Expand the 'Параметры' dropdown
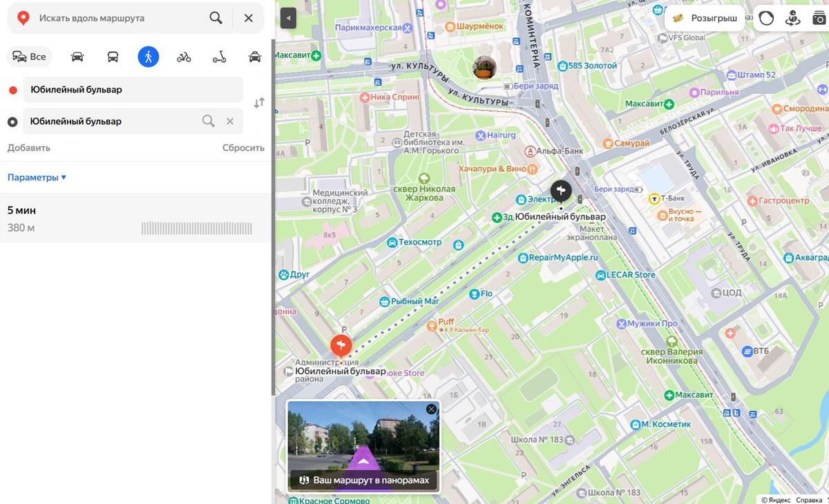 tap(37, 177)
